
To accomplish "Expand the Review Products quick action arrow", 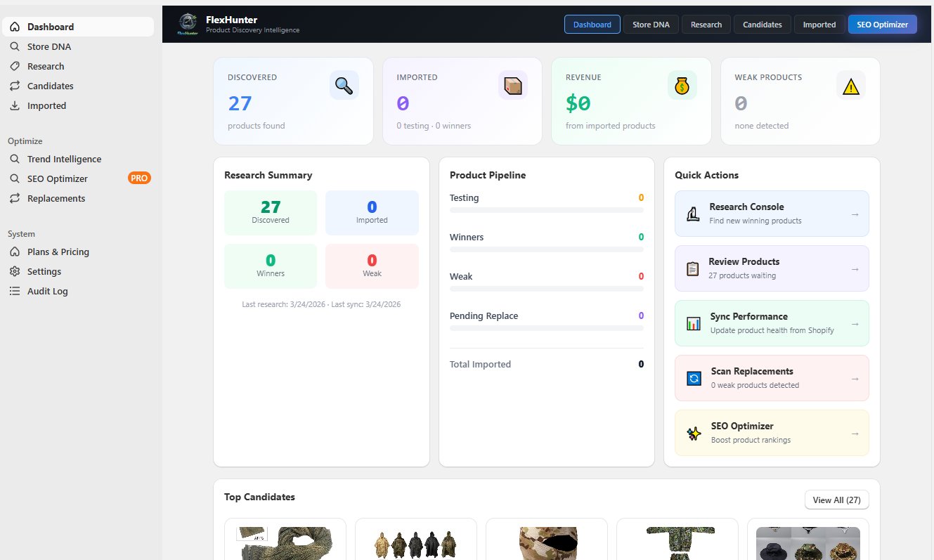I will click(855, 268).
